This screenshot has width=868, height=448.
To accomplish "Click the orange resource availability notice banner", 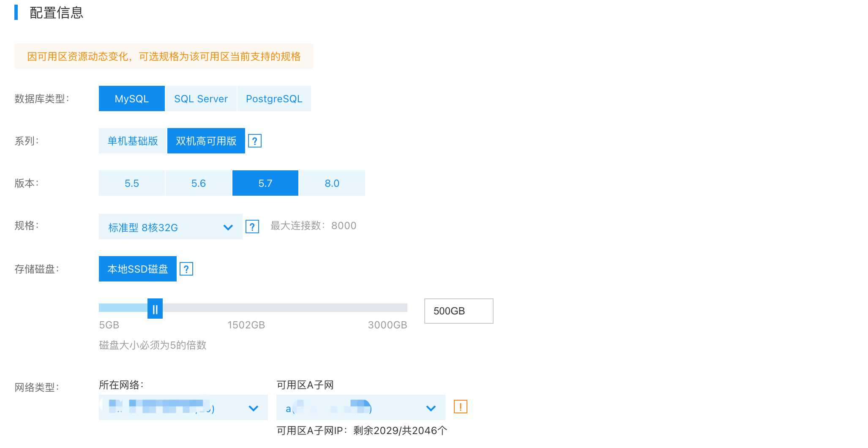I will click(164, 56).
